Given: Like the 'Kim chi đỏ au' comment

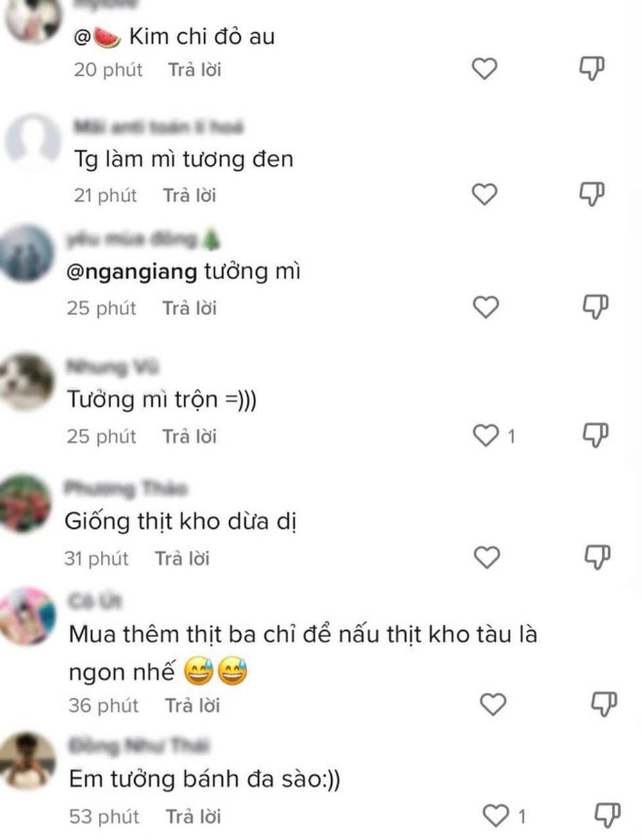Looking at the screenshot, I should coord(484,69).
